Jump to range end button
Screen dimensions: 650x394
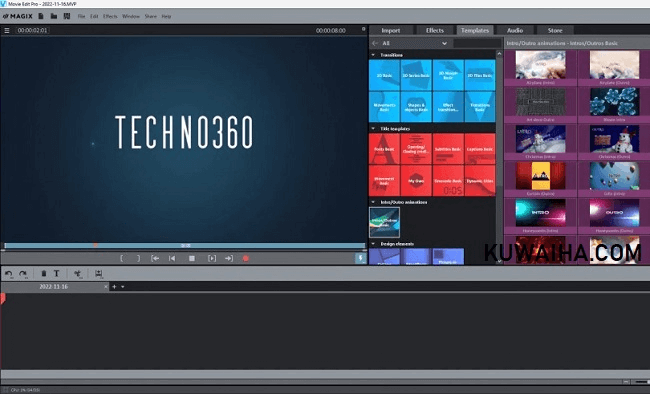[x=229, y=258]
